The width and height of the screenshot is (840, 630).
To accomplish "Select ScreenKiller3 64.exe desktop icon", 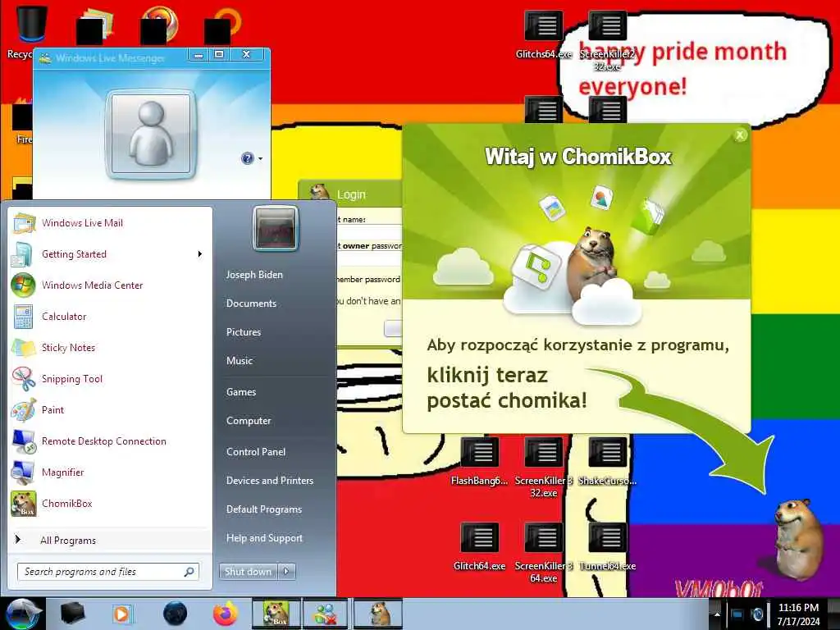I will point(543,554).
